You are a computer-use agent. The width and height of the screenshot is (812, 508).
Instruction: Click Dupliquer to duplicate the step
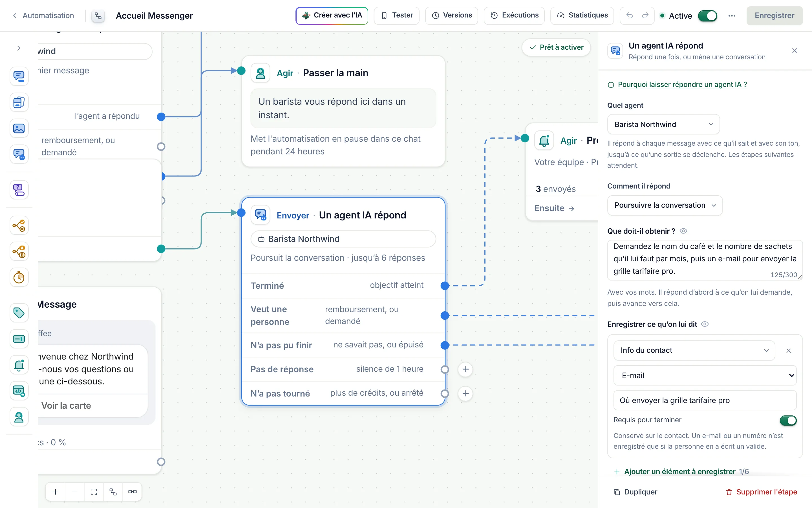636,492
